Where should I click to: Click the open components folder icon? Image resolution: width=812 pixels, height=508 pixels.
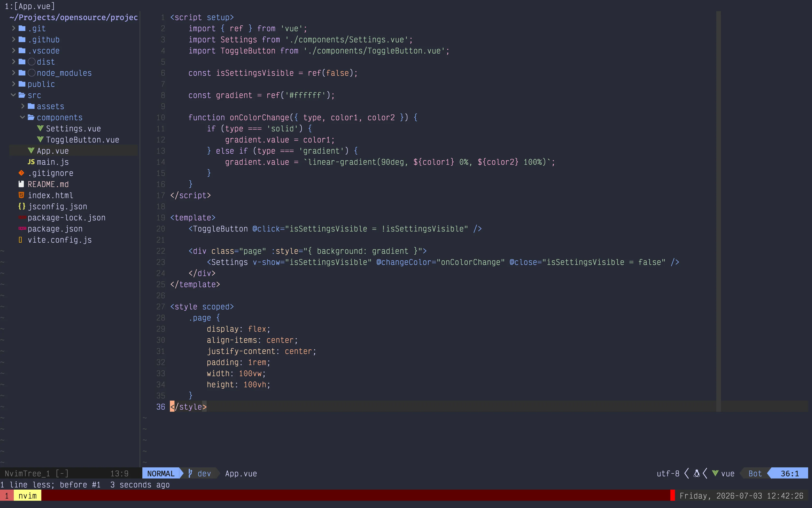tap(31, 117)
